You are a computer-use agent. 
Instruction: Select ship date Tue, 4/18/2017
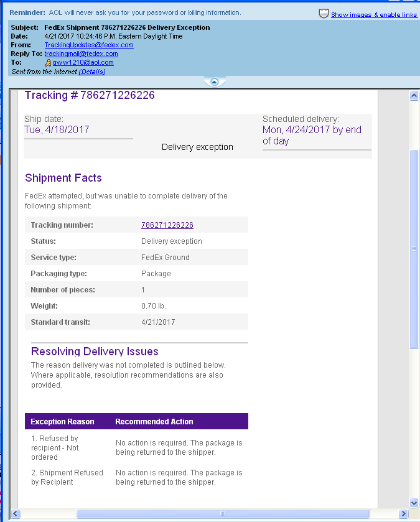coord(57,129)
